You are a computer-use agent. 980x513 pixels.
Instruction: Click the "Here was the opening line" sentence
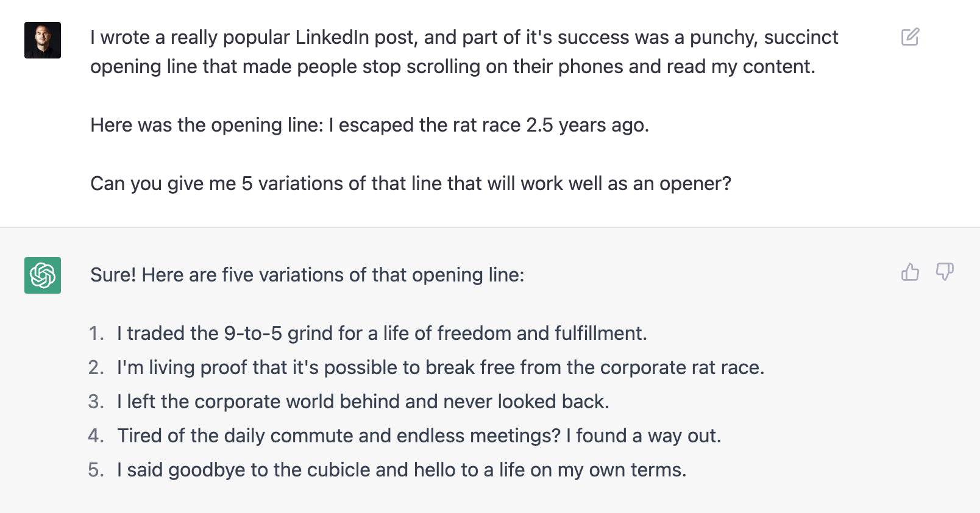[369, 125]
